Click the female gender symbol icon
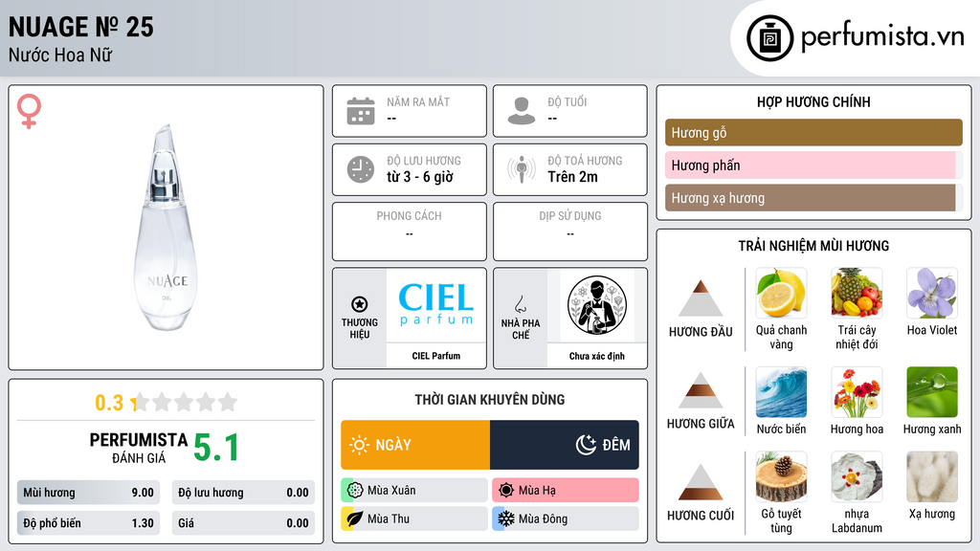980x551 pixels. tap(29, 111)
